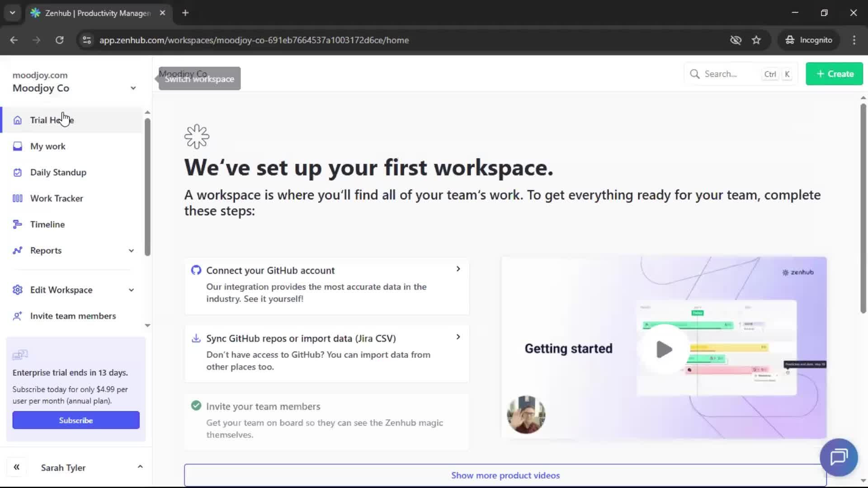Select the Trial Home icon
This screenshot has width=868, height=488.
(x=17, y=120)
